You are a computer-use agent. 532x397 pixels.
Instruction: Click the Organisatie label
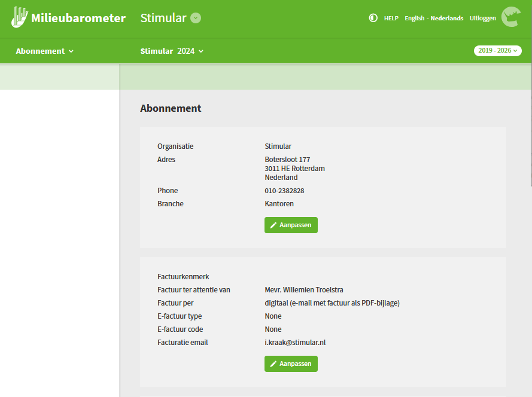(175, 146)
